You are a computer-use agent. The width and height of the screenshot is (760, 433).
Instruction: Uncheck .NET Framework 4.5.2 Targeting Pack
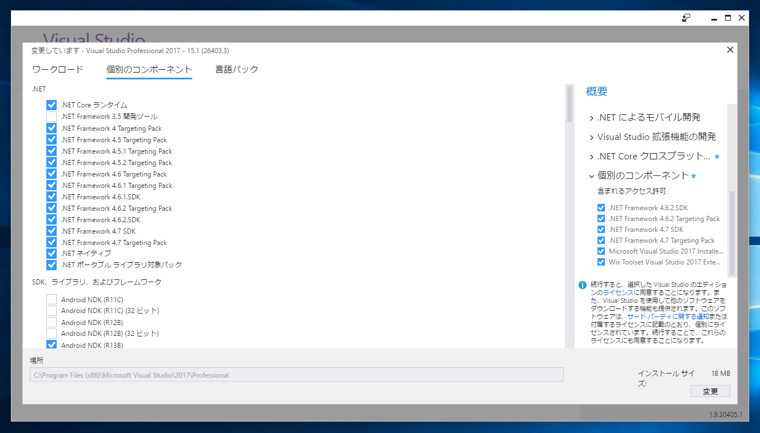[x=51, y=162]
